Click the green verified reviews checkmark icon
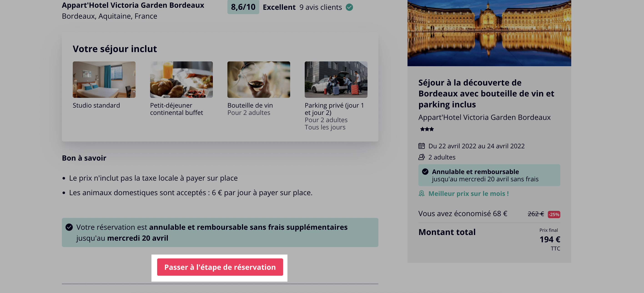This screenshot has width=644, height=293. coord(349,7)
